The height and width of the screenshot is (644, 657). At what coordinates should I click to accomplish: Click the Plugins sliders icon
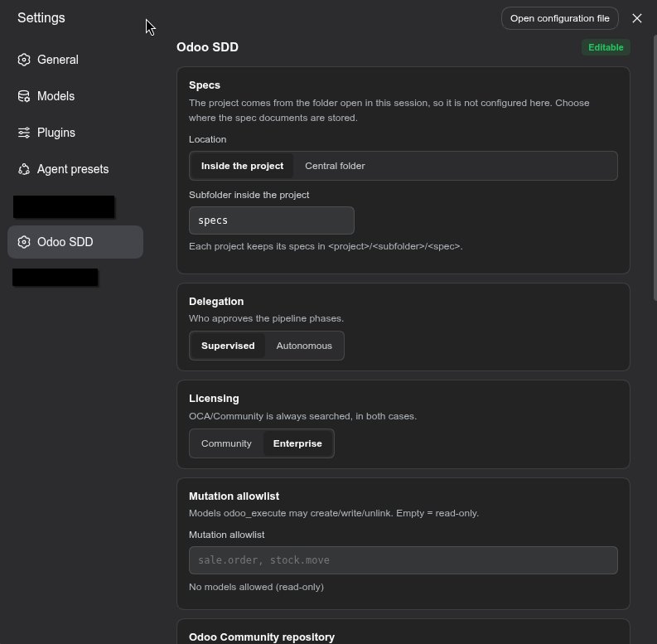(24, 133)
